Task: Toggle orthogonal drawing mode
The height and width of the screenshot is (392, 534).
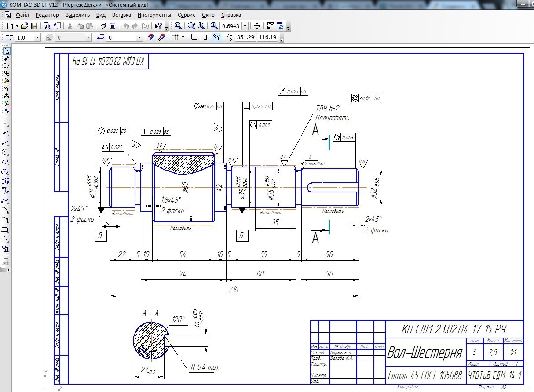Action: coord(206,38)
